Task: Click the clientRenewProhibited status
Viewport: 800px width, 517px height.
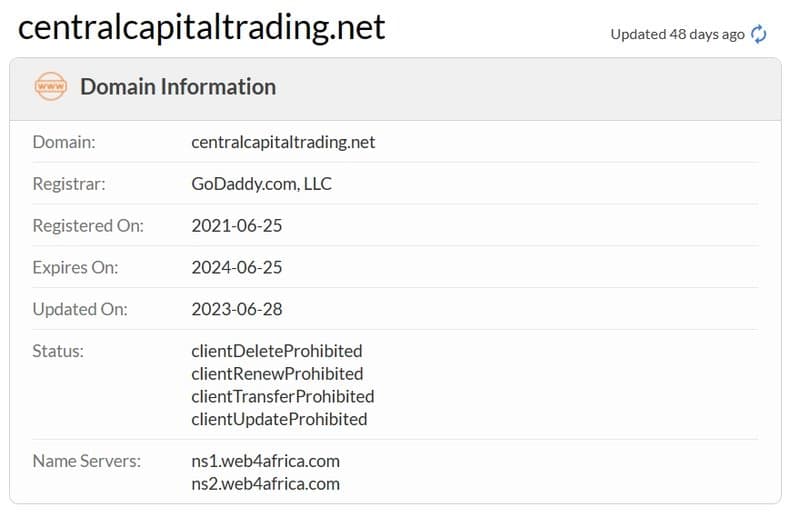Action: tap(278, 374)
